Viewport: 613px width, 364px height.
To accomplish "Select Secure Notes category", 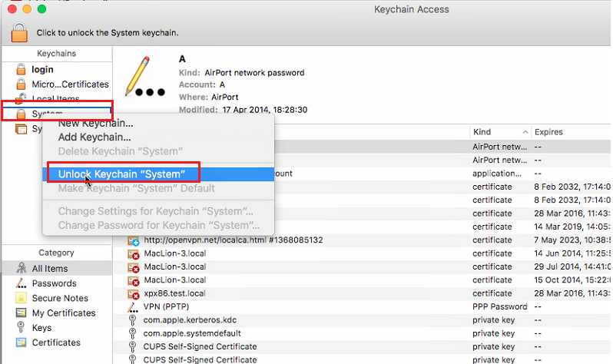I will click(60, 298).
